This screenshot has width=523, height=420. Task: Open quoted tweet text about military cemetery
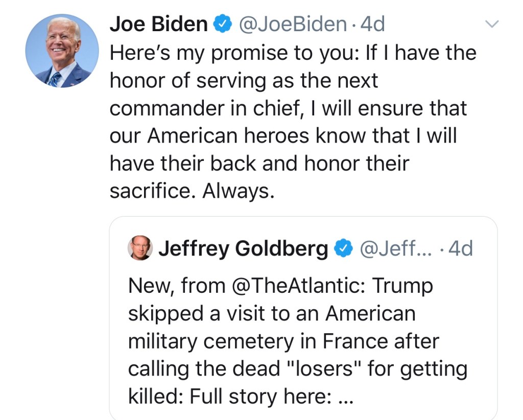point(283,341)
